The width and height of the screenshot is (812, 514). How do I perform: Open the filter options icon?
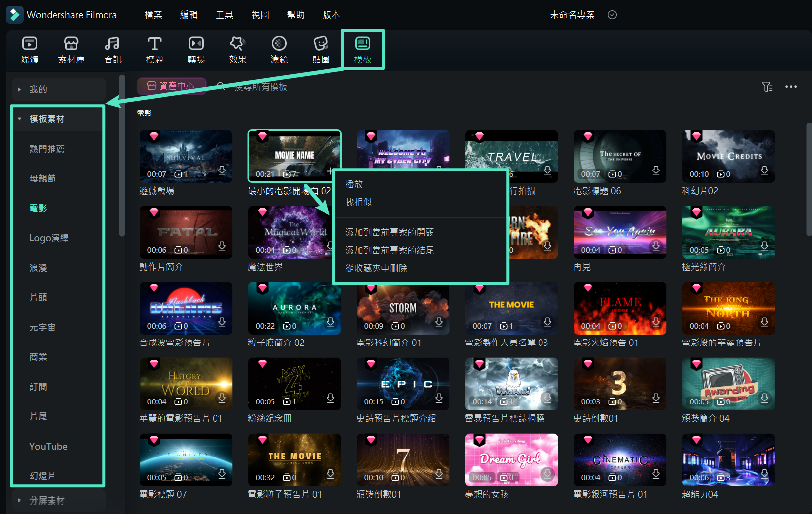click(x=767, y=87)
